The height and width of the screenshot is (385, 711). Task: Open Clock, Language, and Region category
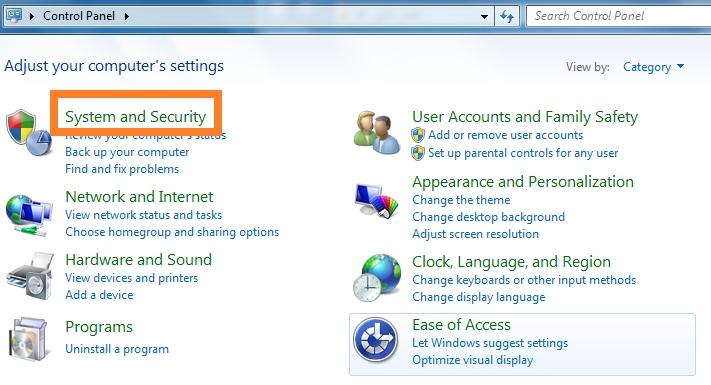pos(511,262)
